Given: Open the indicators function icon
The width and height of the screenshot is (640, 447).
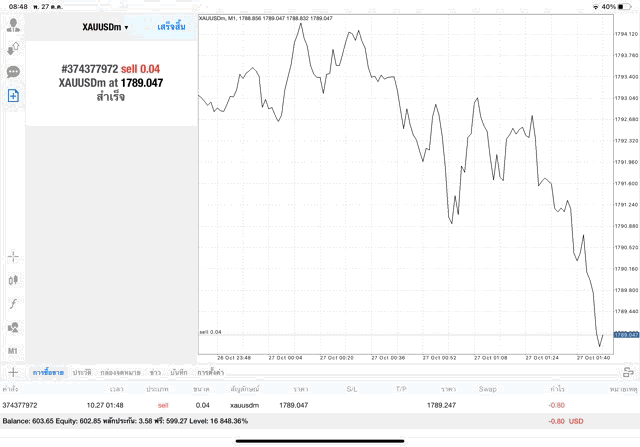Looking at the screenshot, I should pyautogui.click(x=13, y=304).
